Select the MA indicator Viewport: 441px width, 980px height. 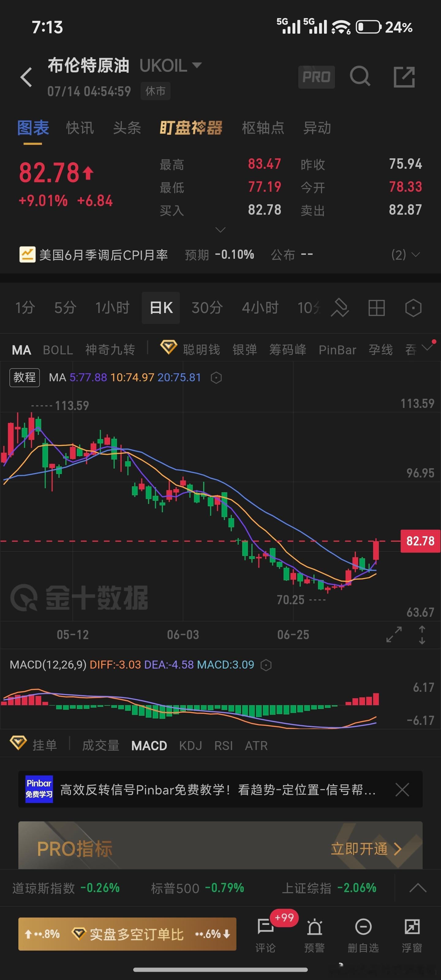[21, 350]
